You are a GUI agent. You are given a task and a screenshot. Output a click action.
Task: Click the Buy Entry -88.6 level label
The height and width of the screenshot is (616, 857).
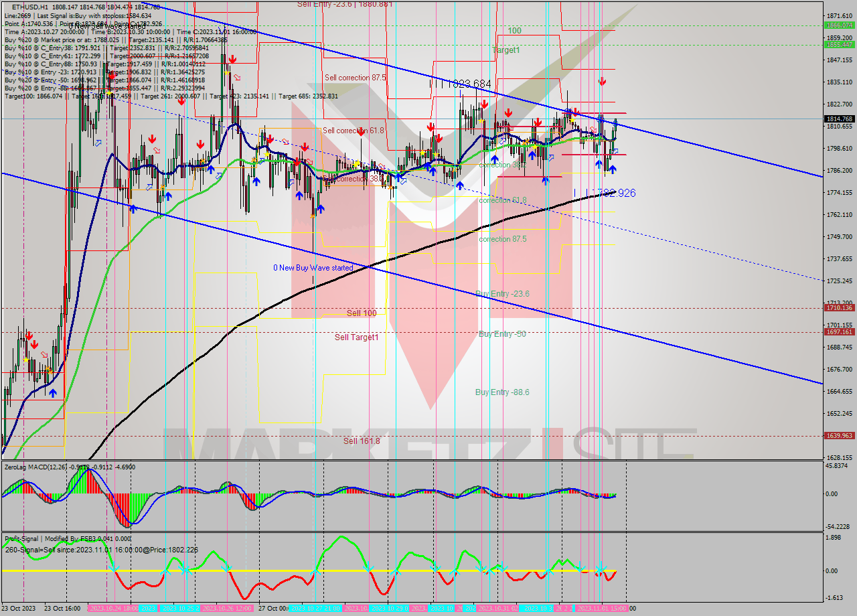(502, 392)
